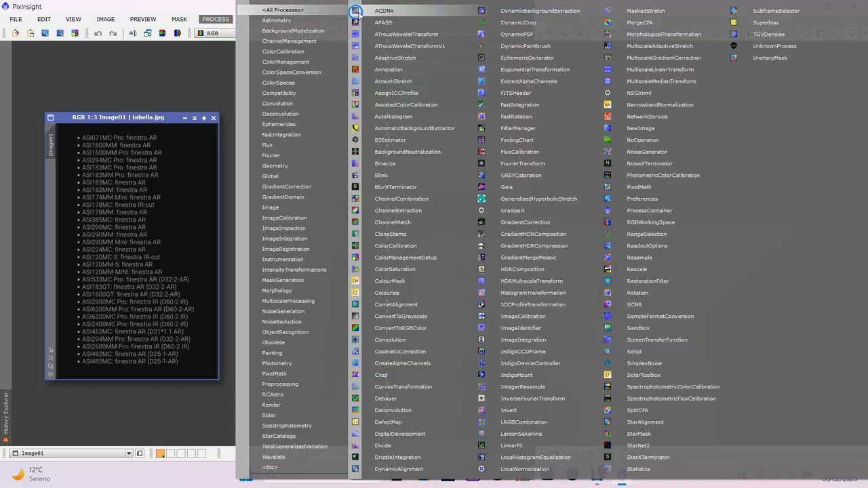The image size is (868, 488).
Task: Launch the StarXTerminator process
Action: tap(648, 457)
